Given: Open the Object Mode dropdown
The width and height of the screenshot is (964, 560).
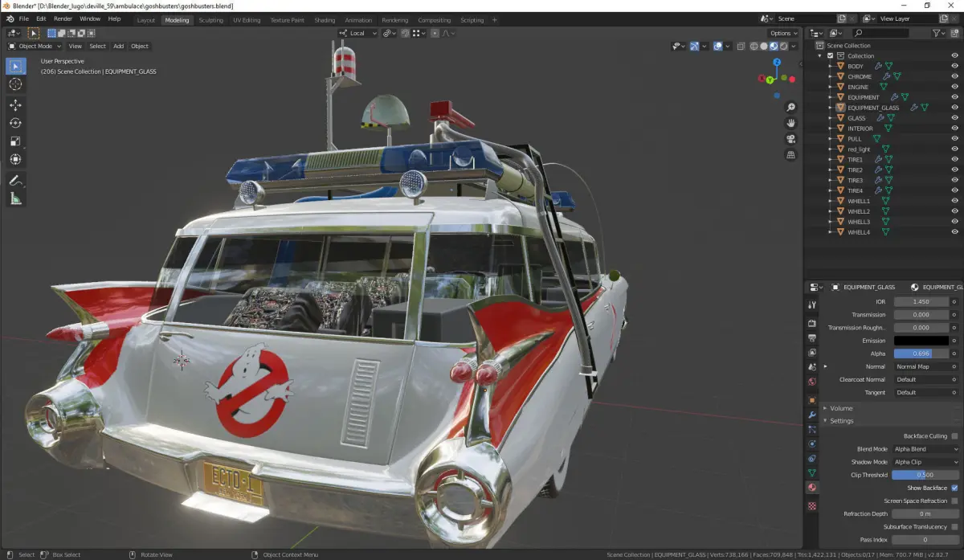Looking at the screenshot, I should pyautogui.click(x=34, y=46).
